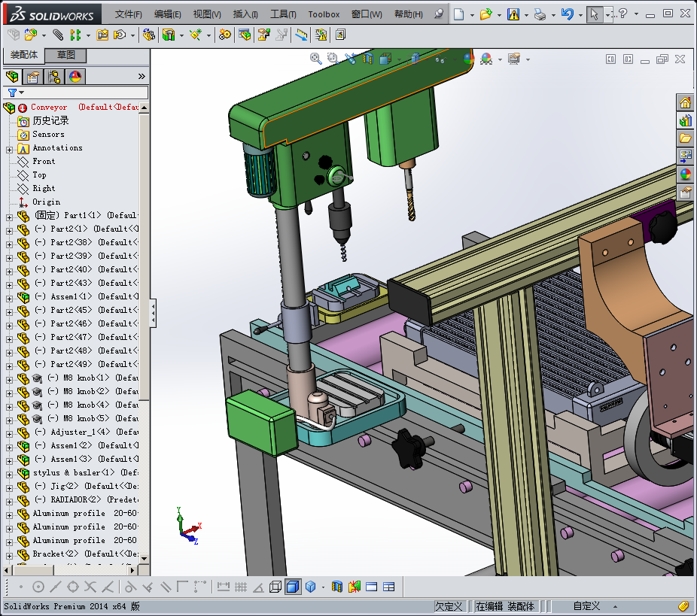Click the ConfigurationManager tab icon

click(54, 76)
